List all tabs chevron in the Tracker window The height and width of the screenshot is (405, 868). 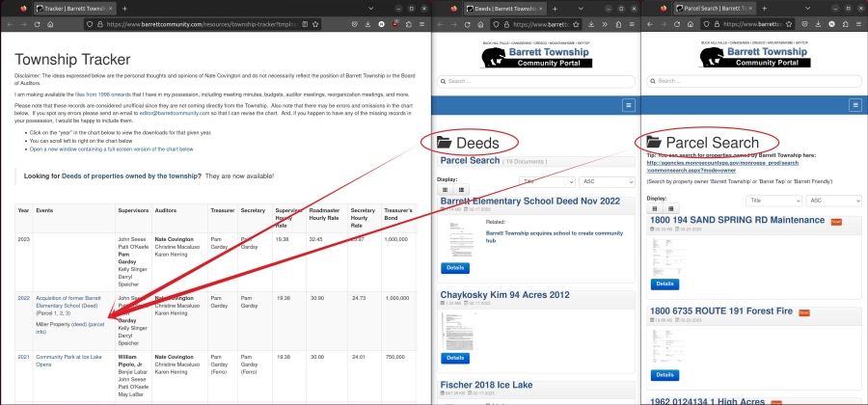click(369, 9)
